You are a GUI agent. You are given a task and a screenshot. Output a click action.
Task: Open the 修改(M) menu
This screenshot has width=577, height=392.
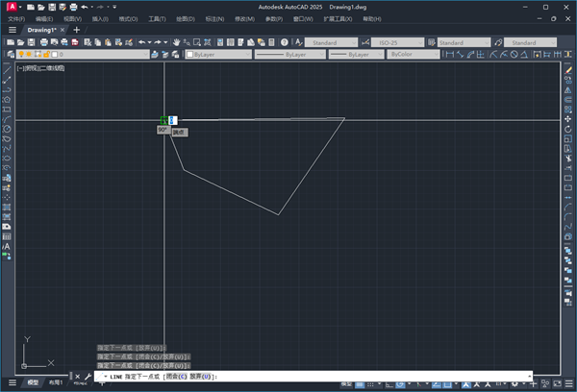[x=244, y=19]
